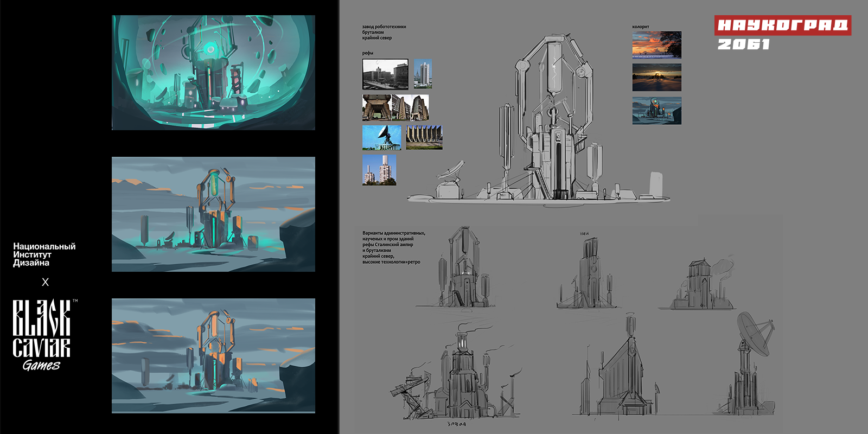Select the factory sketch with crane and chimneys
Screen dimensions: 868x434
457,373
